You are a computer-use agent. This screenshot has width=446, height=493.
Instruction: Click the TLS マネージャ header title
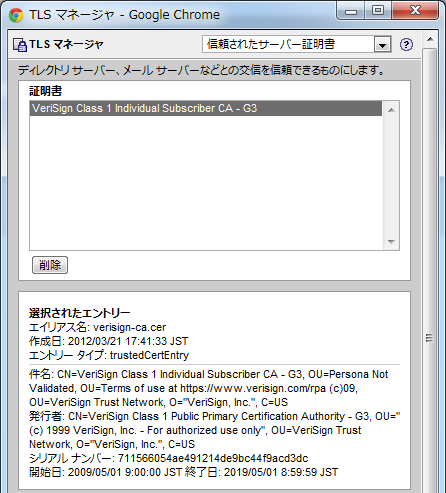(x=66, y=44)
